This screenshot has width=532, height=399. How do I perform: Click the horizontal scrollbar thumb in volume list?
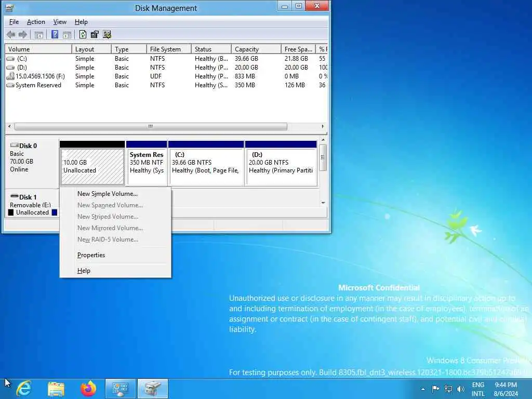click(x=151, y=126)
